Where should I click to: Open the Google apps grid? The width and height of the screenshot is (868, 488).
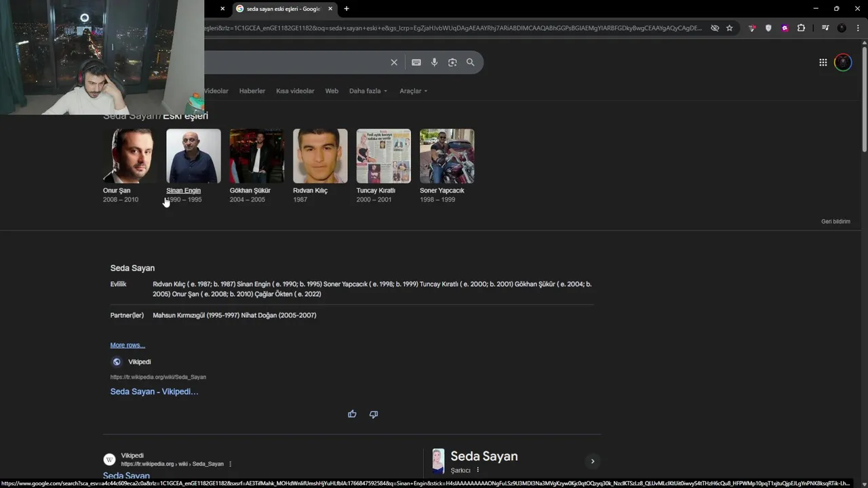coord(823,62)
